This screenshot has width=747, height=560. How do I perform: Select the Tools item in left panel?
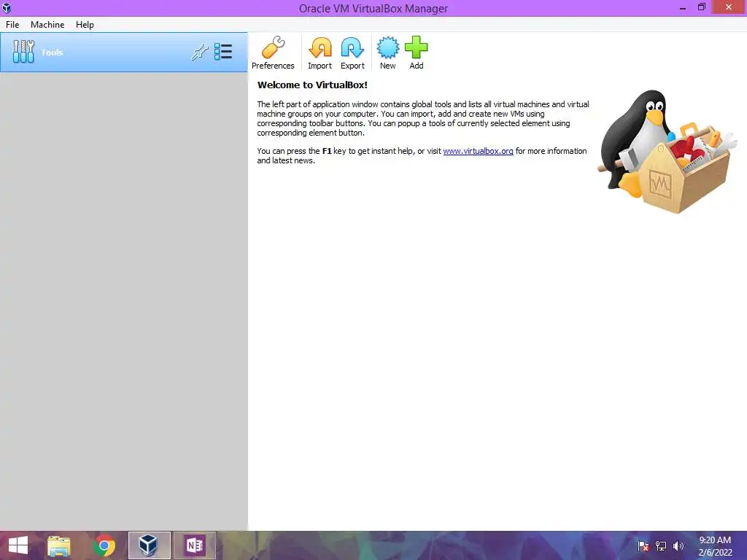coord(124,52)
